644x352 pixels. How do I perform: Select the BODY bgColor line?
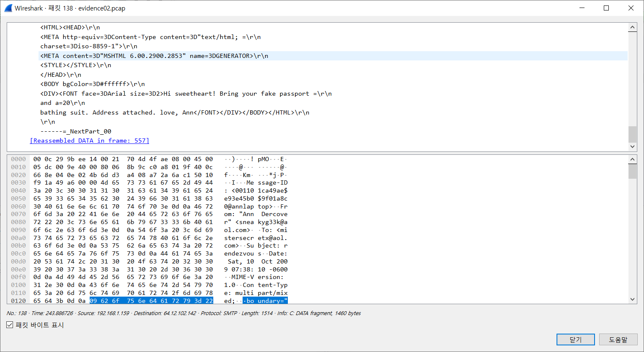tap(93, 84)
